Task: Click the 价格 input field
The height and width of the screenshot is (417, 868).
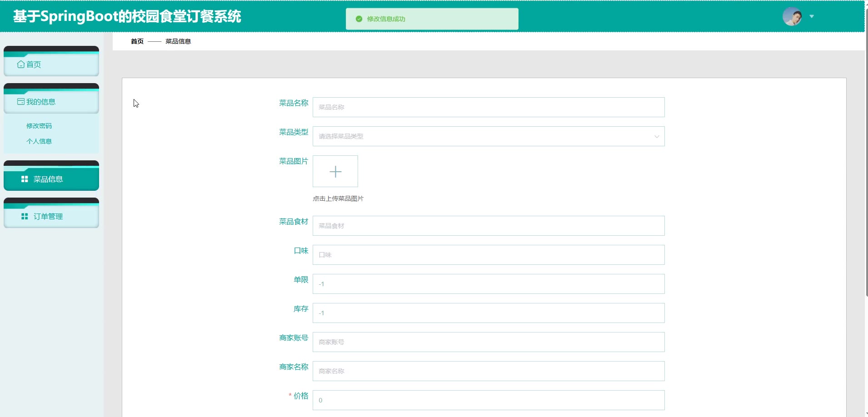Action: [x=489, y=400]
